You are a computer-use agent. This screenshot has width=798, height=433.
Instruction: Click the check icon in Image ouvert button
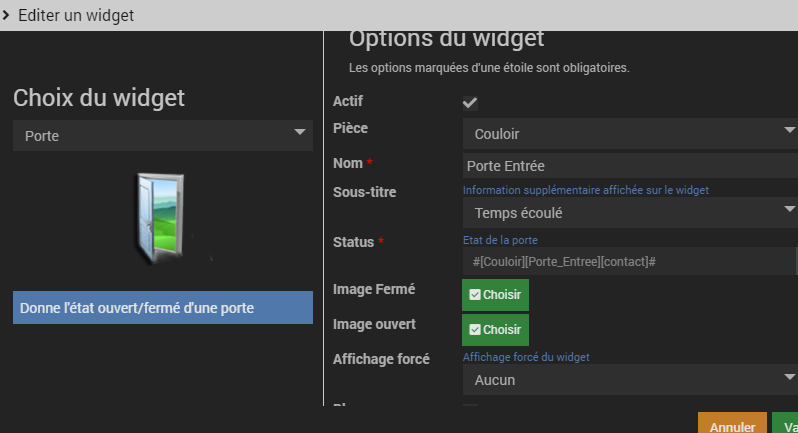tap(475, 330)
